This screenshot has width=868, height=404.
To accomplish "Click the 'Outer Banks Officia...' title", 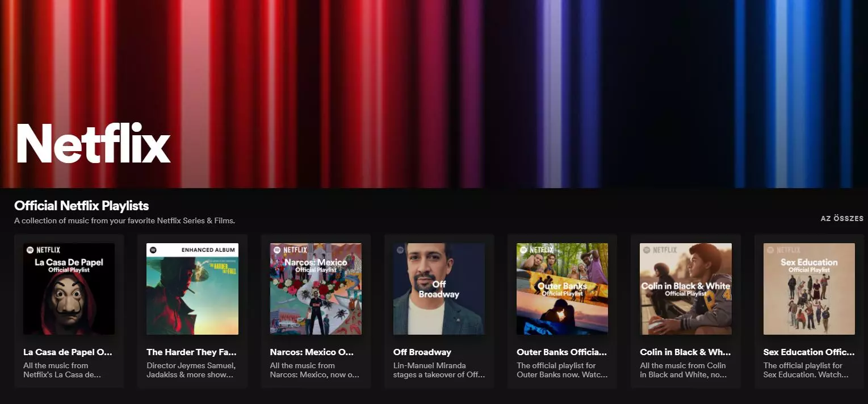I will pyautogui.click(x=562, y=352).
